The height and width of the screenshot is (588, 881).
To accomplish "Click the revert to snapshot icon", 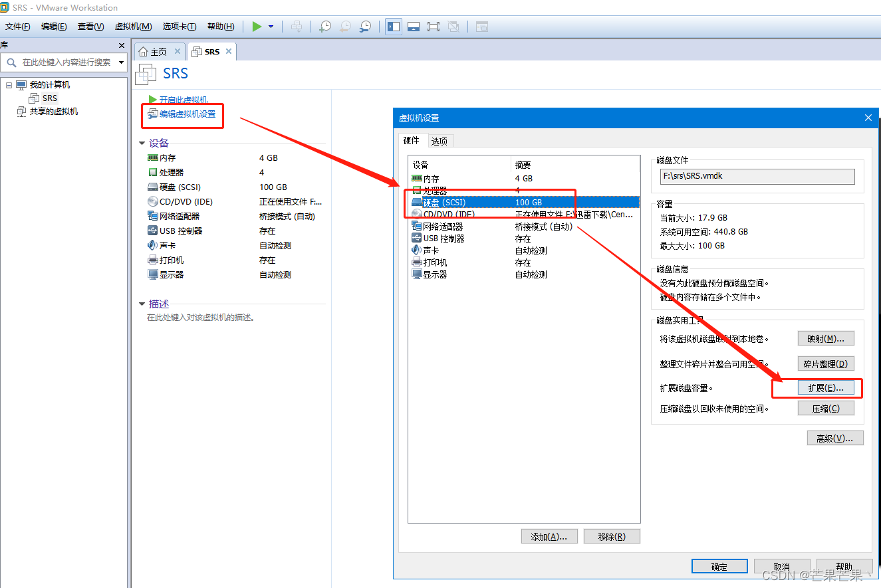I will pyautogui.click(x=345, y=27).
